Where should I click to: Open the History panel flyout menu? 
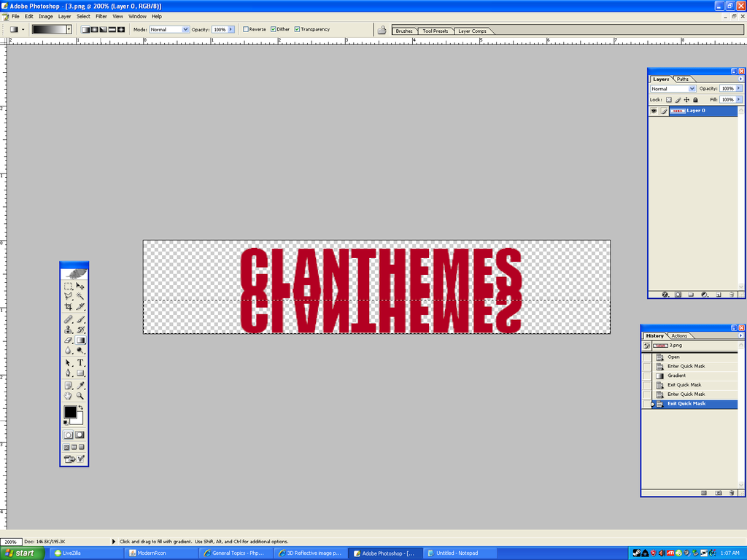click(x=740, y=335)
